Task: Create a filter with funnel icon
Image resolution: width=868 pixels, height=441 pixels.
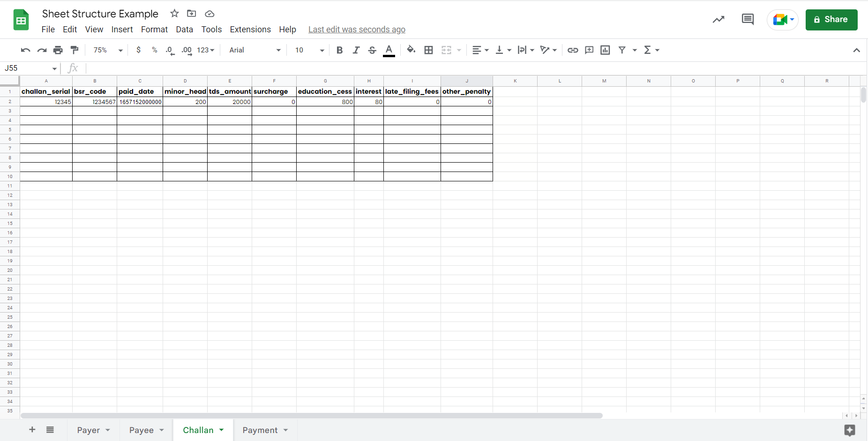Action: (x=622, y=50)
